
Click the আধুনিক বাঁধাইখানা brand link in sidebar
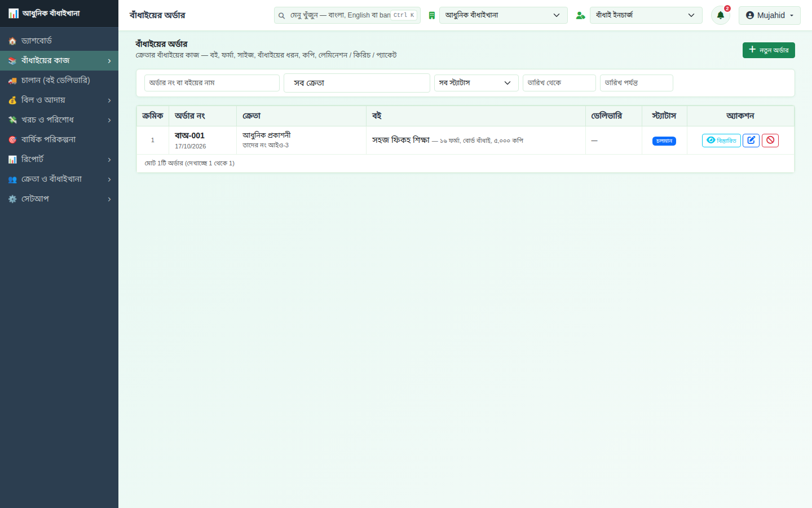(x=44, y=14)
